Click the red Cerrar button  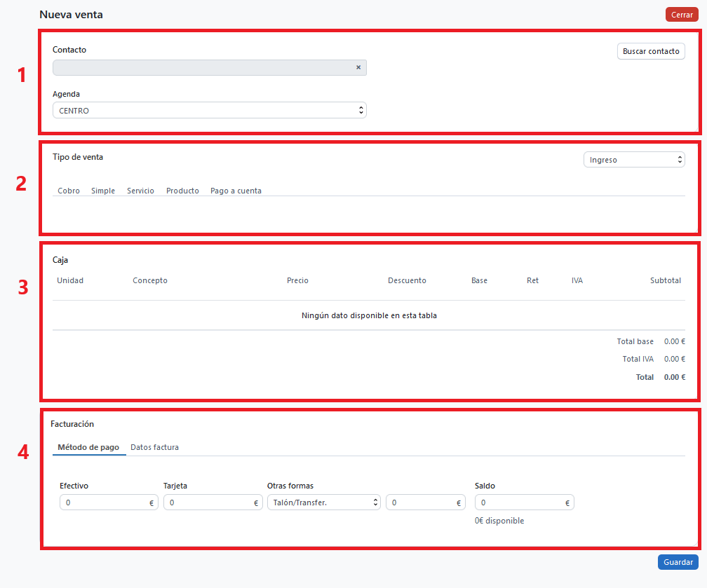pos(681,15)
